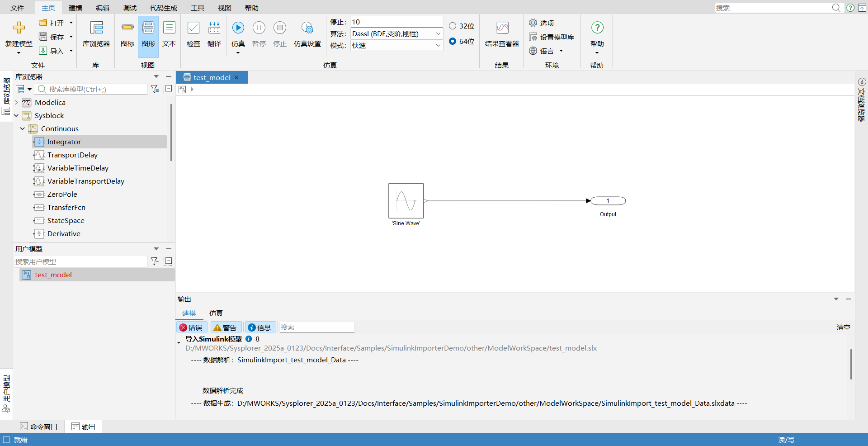Create a new model with 新建模型
The image size is (868, 446).
tap(19, 36)
